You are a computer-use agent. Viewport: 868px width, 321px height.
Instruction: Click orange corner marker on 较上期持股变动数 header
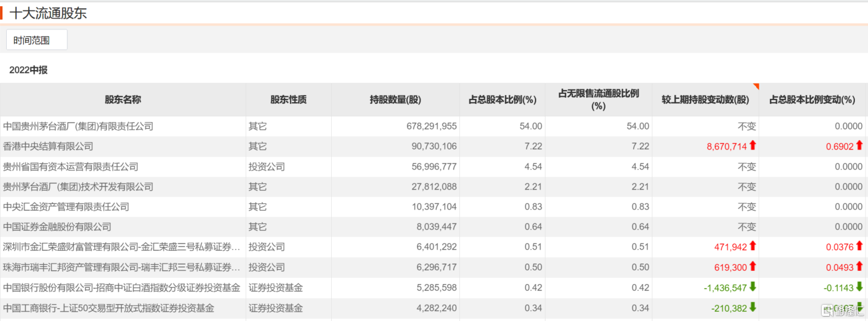(756, 86)
